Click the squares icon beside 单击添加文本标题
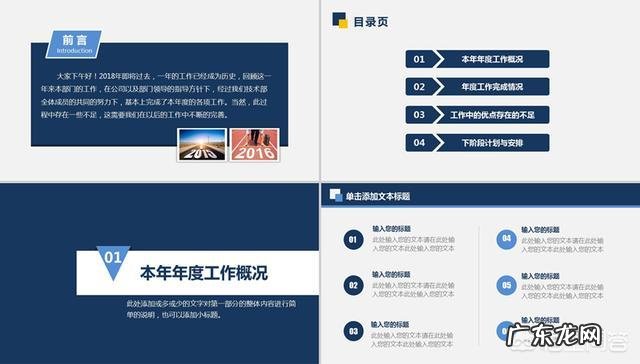Screen dimensions: 640x364 (336, 195)
